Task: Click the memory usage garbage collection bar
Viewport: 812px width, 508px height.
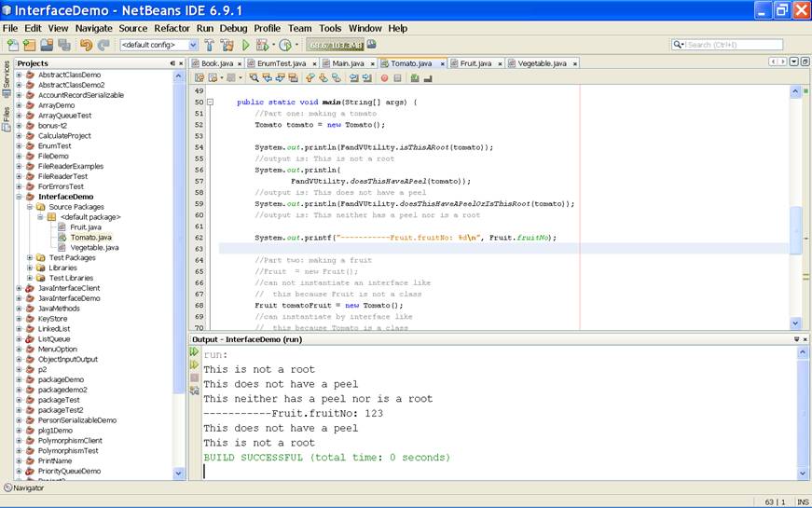Action: 335,45
